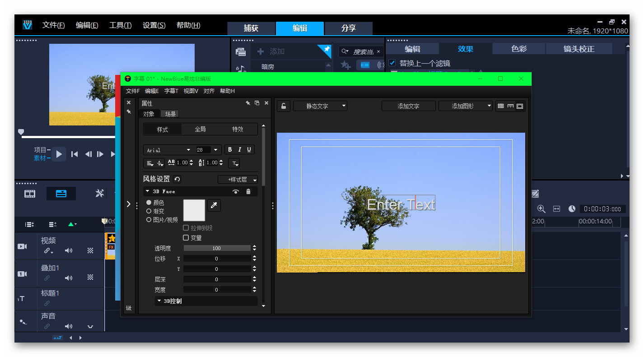
Task: Open the tools wrench icon in the timeline toolbar
Action: [x=100, y=194]
